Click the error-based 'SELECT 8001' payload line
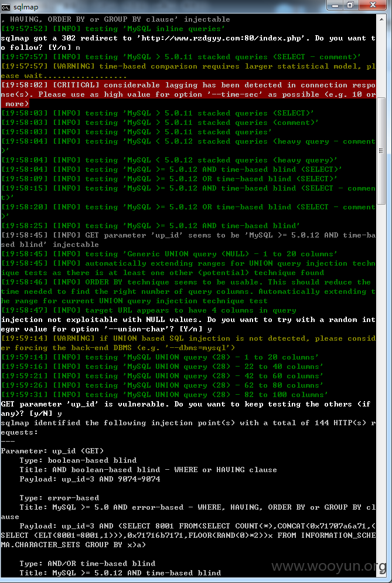The height and width of the screenshot is (583, 392). tap(188, 535)
